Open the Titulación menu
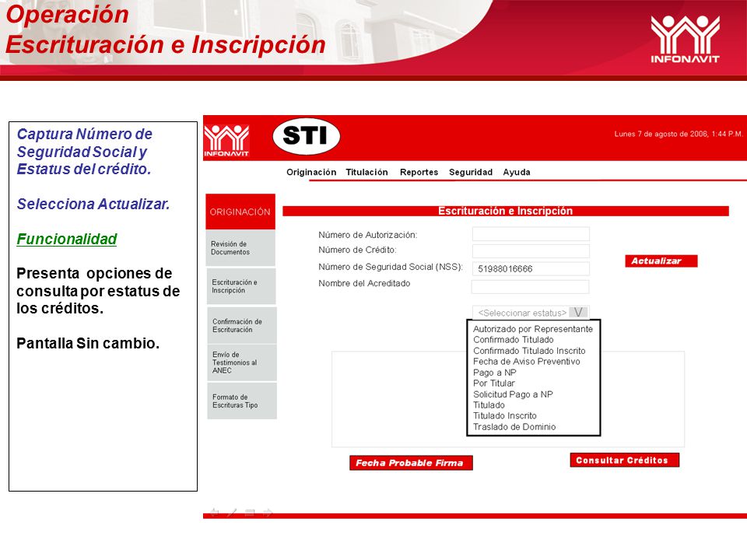The image size is (747, 560). [x=366, y=173]
